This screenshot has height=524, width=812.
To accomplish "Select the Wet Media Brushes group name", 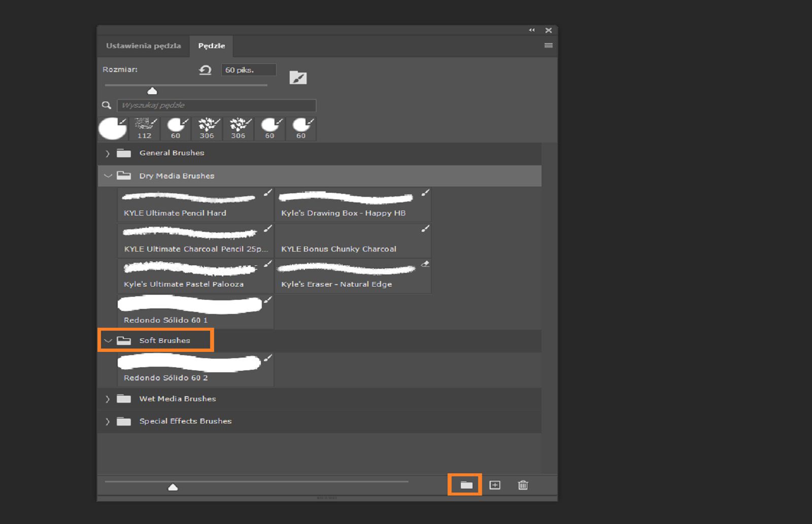I will 178,399.
